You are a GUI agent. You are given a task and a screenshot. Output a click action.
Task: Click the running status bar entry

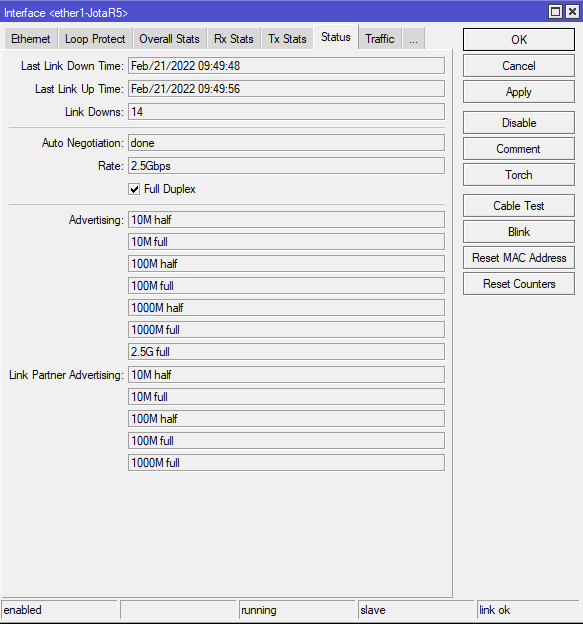[297, 610]
